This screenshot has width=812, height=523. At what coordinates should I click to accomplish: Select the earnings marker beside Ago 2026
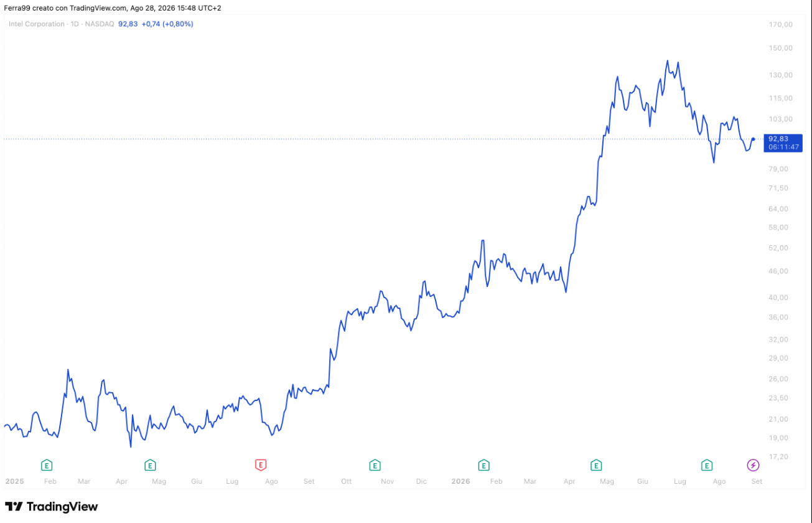pyautogui.click(x=707, y=464)
